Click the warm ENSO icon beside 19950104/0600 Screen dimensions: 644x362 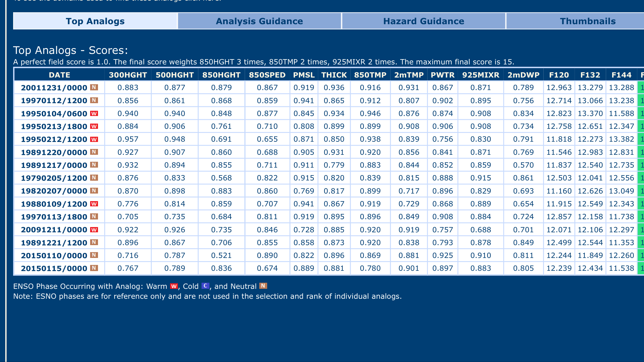(x=94, y=113)
